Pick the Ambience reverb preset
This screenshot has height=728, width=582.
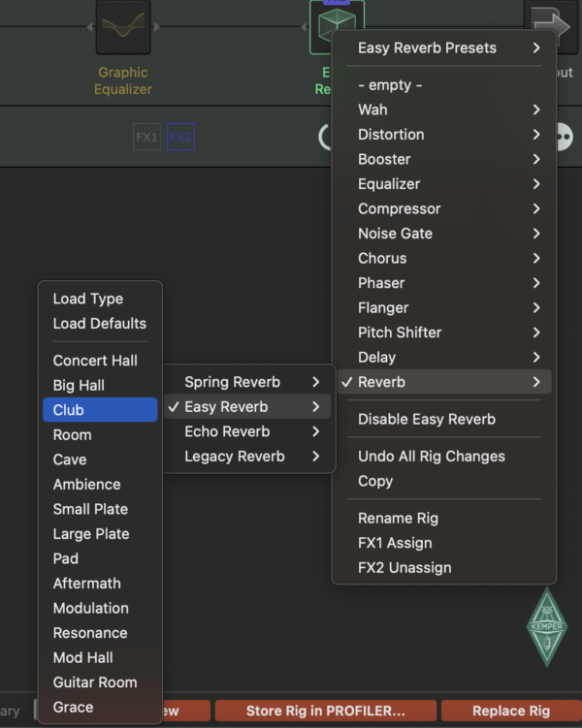pos(100,485)
